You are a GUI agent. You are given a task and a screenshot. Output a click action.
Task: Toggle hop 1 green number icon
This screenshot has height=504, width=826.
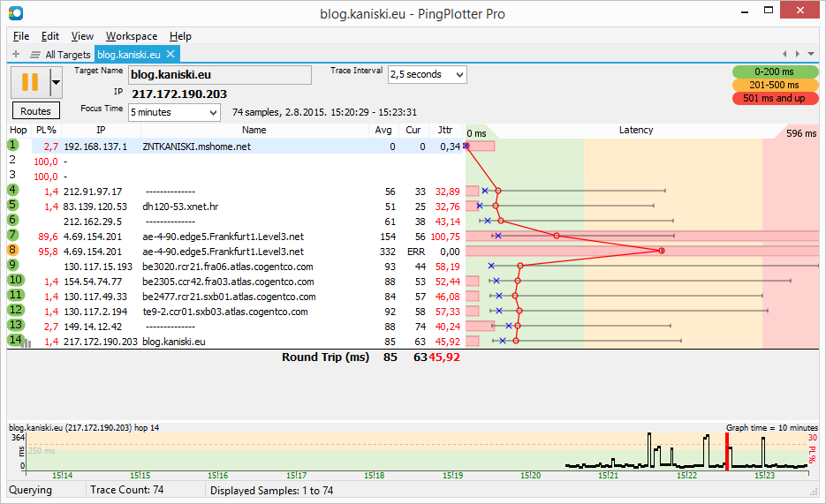click(x=12, y=146)
